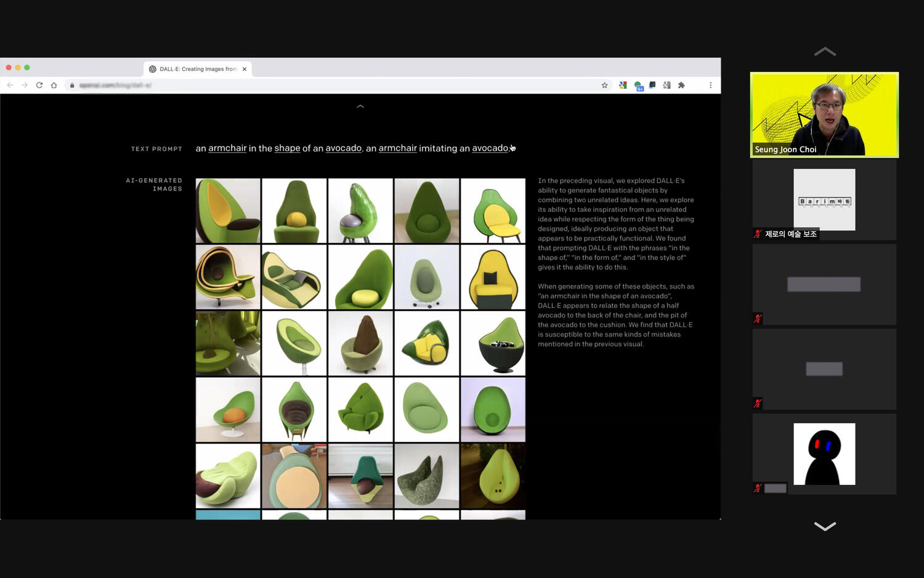Open the chair with yellow interior and brown cushion
This screenshot has width=924, height=578.
click(x=228, y=211)
